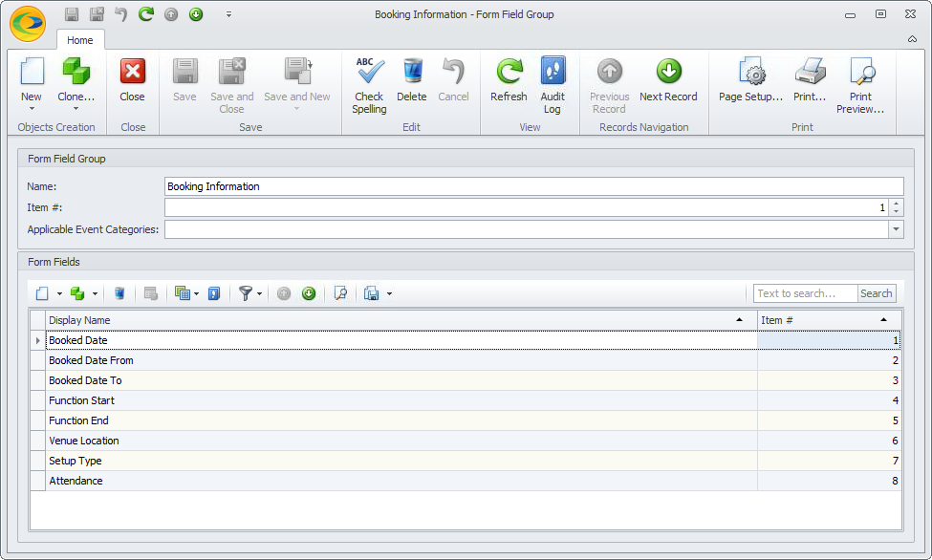Click the large Refresh ribbon button

(509, 80)
